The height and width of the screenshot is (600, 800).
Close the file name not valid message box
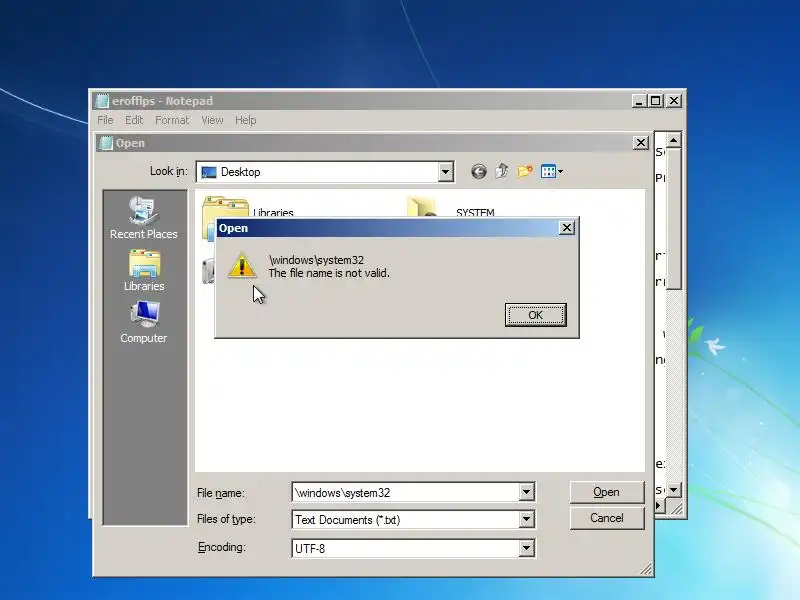(566, 228)
